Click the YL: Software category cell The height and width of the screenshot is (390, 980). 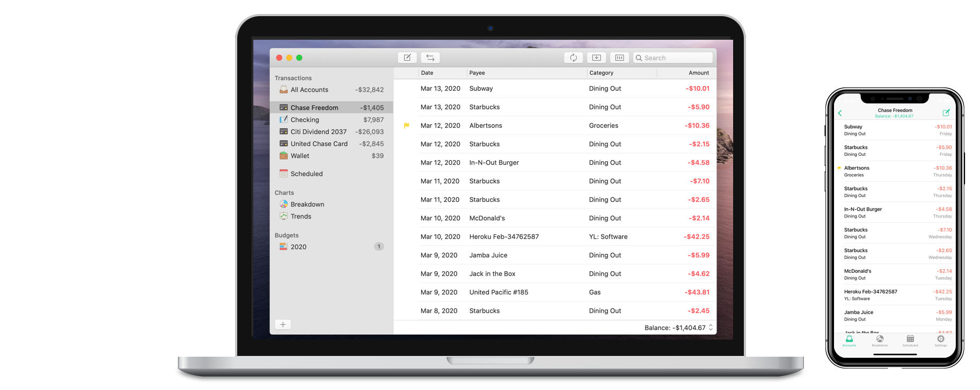tap(608, 237)
